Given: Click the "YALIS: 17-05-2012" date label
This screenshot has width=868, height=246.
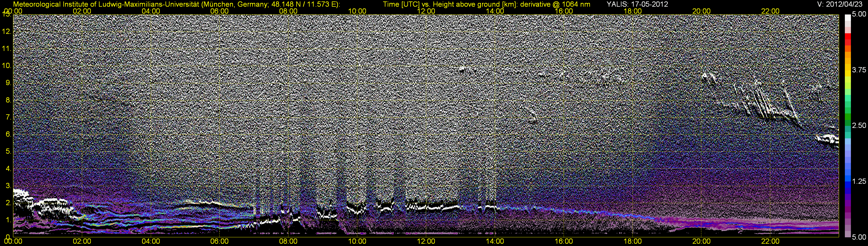Looking at the screenshot, I should pyautogui.click(x=637, y=4).
